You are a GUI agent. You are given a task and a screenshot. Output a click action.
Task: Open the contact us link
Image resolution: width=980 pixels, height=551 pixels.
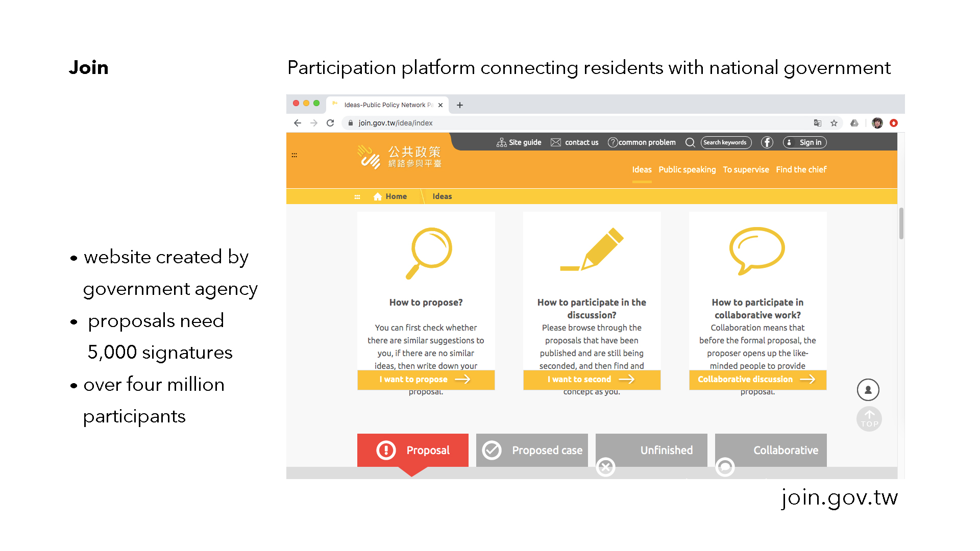575,142
